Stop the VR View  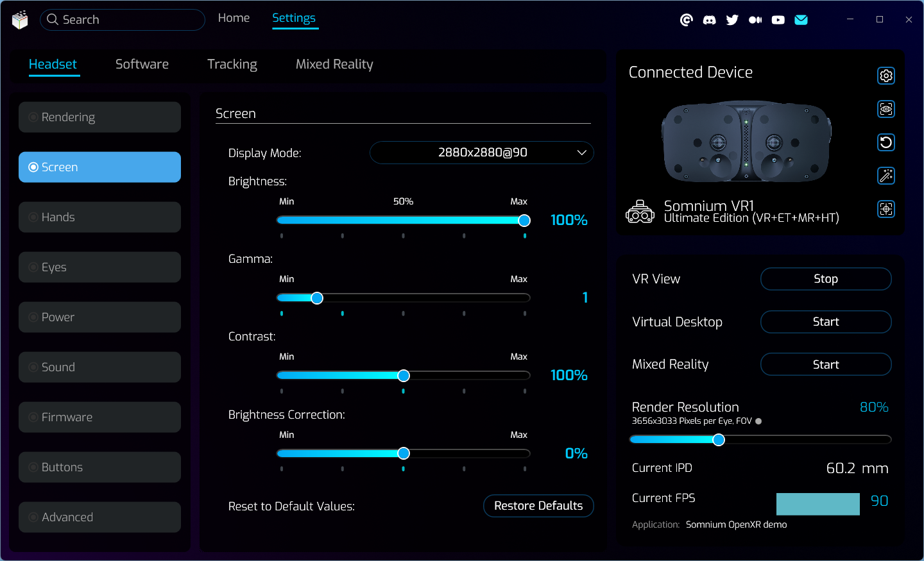pyautogui.click(x=825, y=279)
